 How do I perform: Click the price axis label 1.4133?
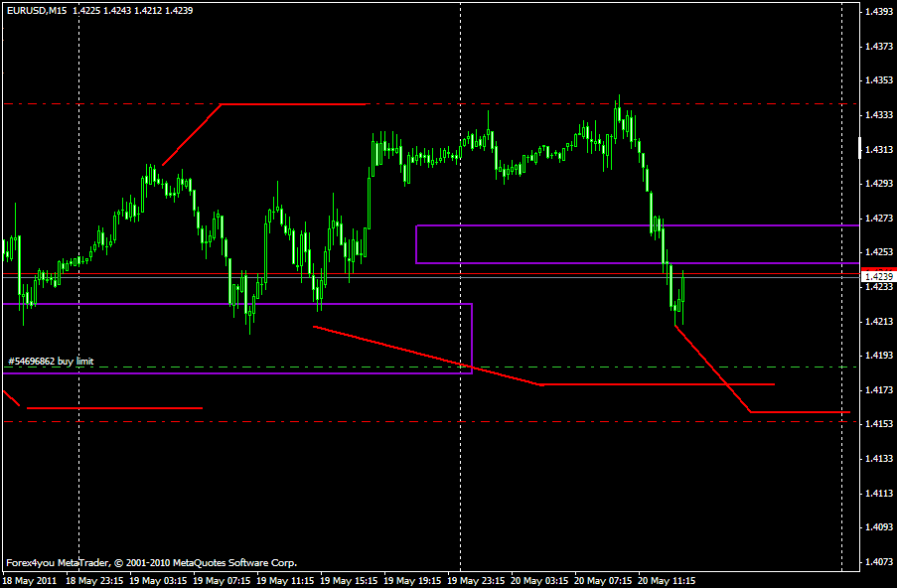(879, 459)
